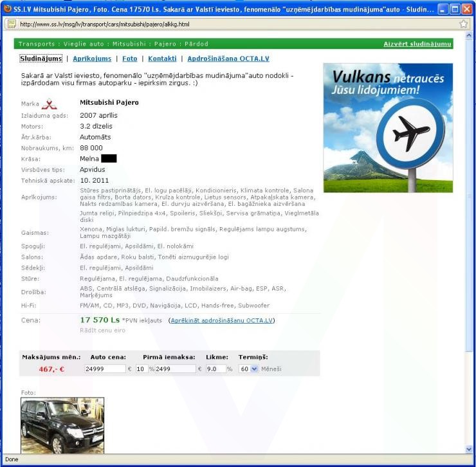The height and width of the screenshot is (467, 476).
Task: Click the page favicon beside the URL
Action: point(11,24)
